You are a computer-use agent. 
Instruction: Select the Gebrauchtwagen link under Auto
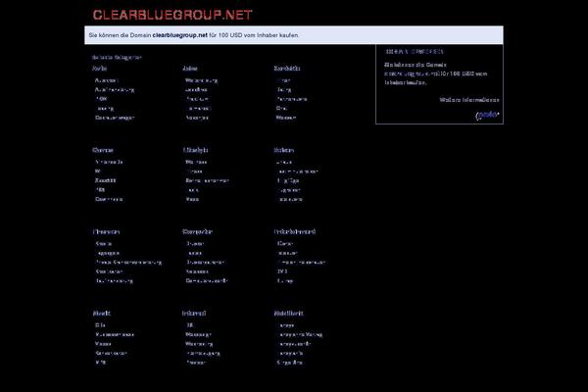point(115,117)
